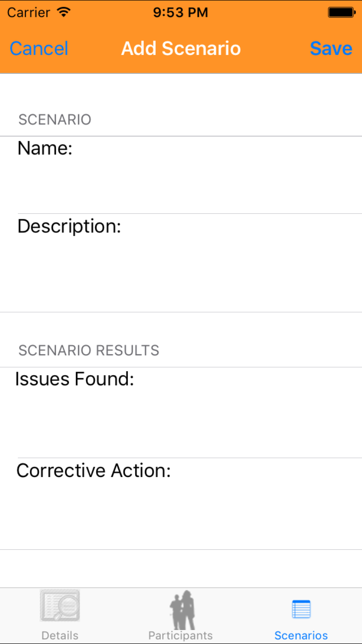Tap the Wi-Fi status icon
Image resolution: width=362 pixels, height=644 pixels.
[63, 13]
